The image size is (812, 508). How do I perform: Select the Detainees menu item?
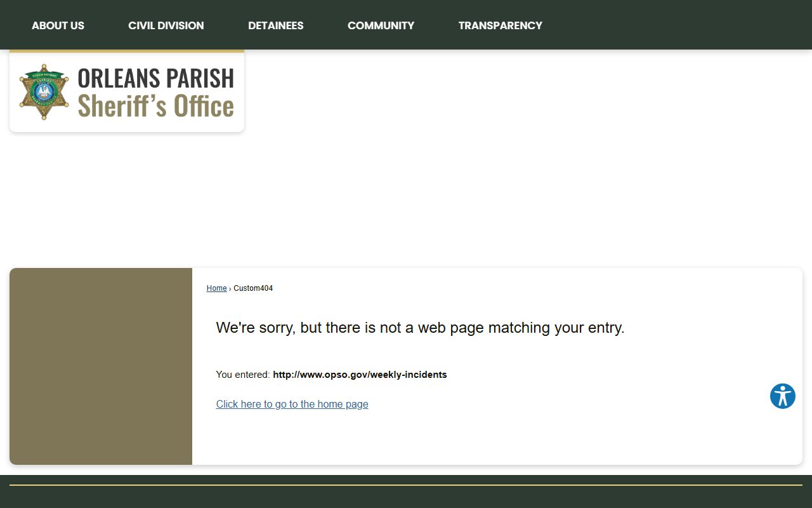click(275, 25)
